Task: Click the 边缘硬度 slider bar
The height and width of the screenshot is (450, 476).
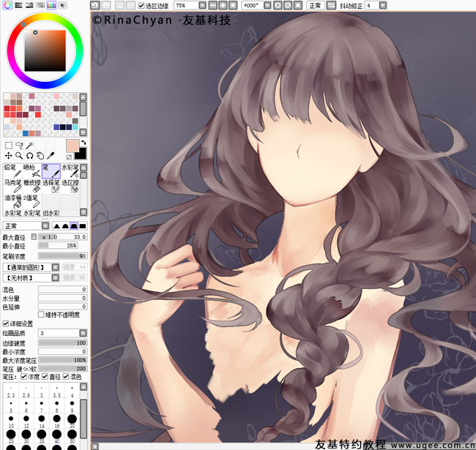Action: coord(62,342)
